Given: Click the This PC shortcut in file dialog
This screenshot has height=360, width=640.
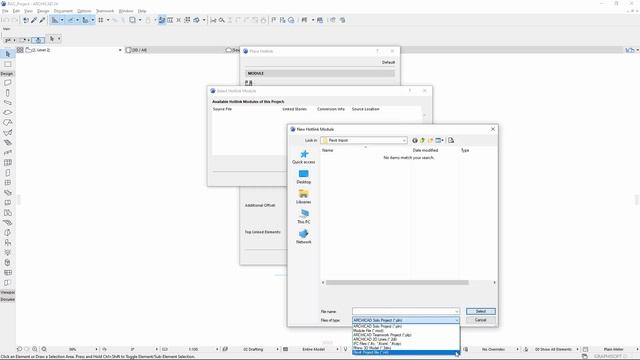Looking at the screenshot, I should point(304,216).
